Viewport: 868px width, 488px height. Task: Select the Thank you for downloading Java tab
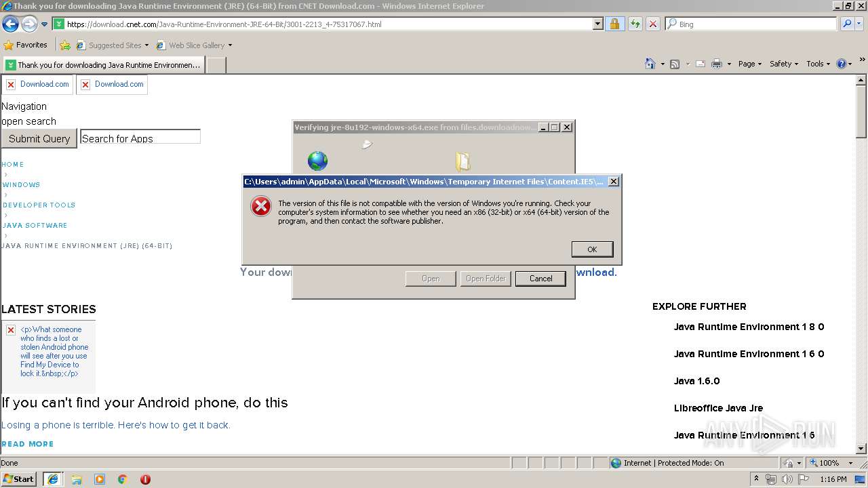pos(104,65)
